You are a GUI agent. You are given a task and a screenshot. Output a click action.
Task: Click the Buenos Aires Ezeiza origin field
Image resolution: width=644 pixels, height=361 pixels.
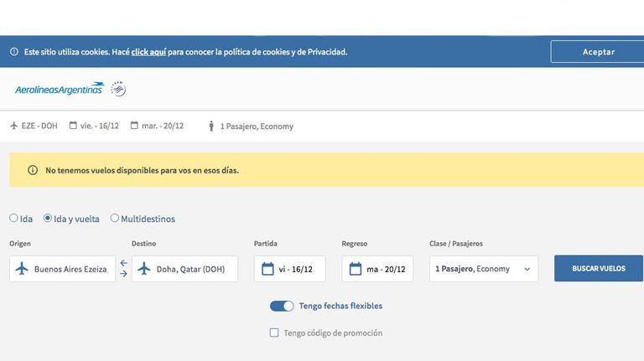[x=62, y=269]
